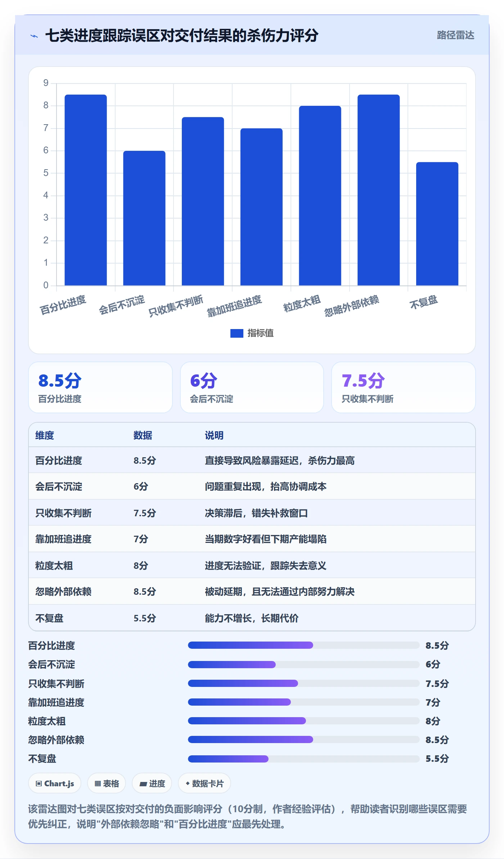This screenshot has height=859, width=504.
Task: Click 靠加班追进度 cell in the table
Action: coord(63,539)
